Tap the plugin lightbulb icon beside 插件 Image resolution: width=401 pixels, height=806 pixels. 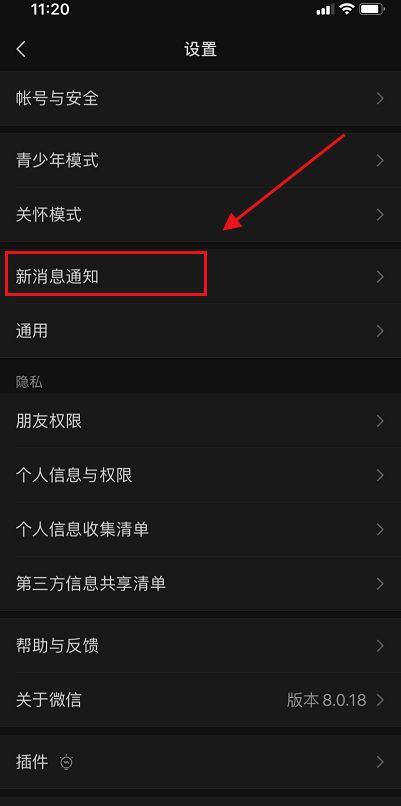click(x=67, y=762)
